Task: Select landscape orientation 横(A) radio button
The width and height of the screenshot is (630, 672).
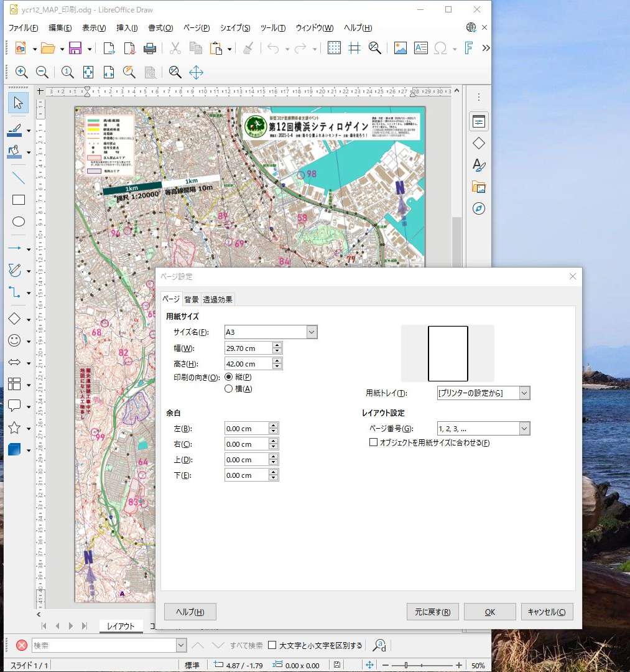Action: 229,389
